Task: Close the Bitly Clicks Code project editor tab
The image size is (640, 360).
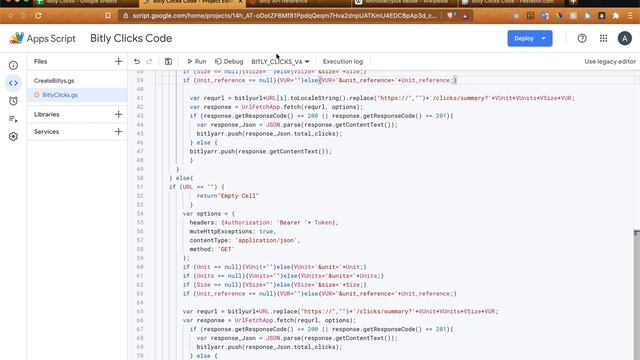Action: (x=240, y=2)
